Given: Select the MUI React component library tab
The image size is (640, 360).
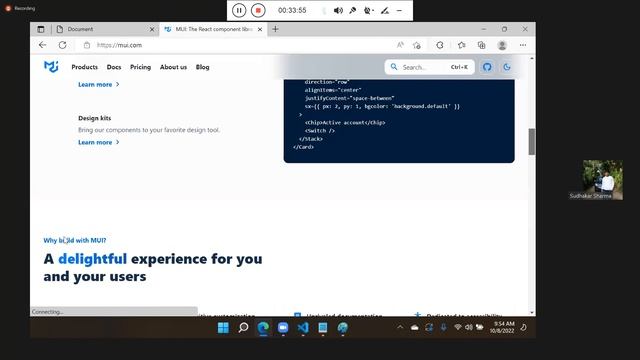Looking at the screenshot, I should [x=213, y=29].
